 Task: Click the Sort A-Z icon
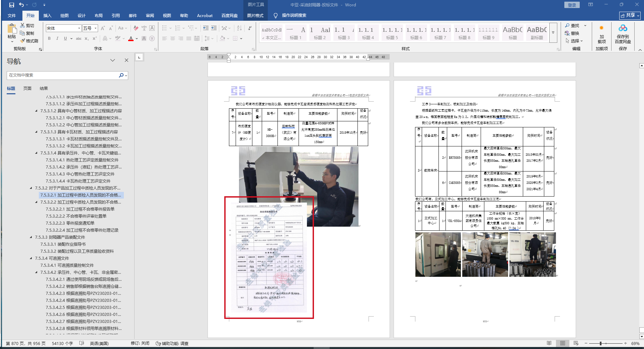point(239,28)
